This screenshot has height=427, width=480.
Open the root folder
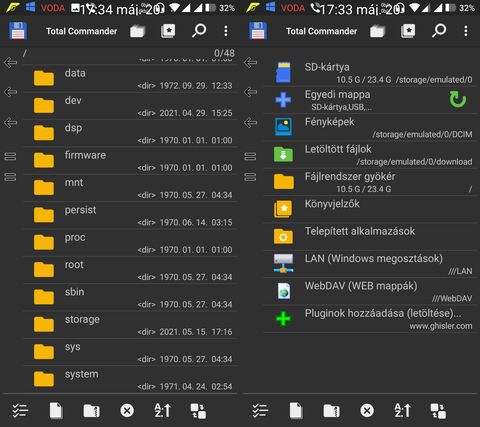[130, 270]
